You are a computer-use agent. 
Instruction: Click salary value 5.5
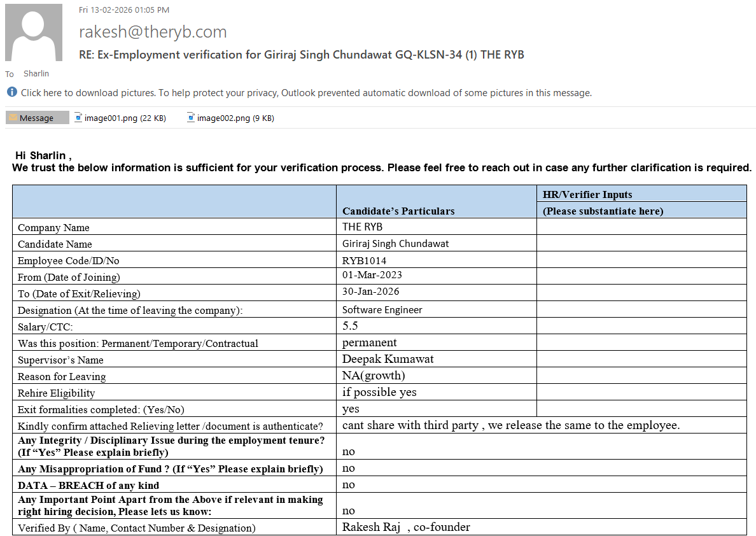350,326
